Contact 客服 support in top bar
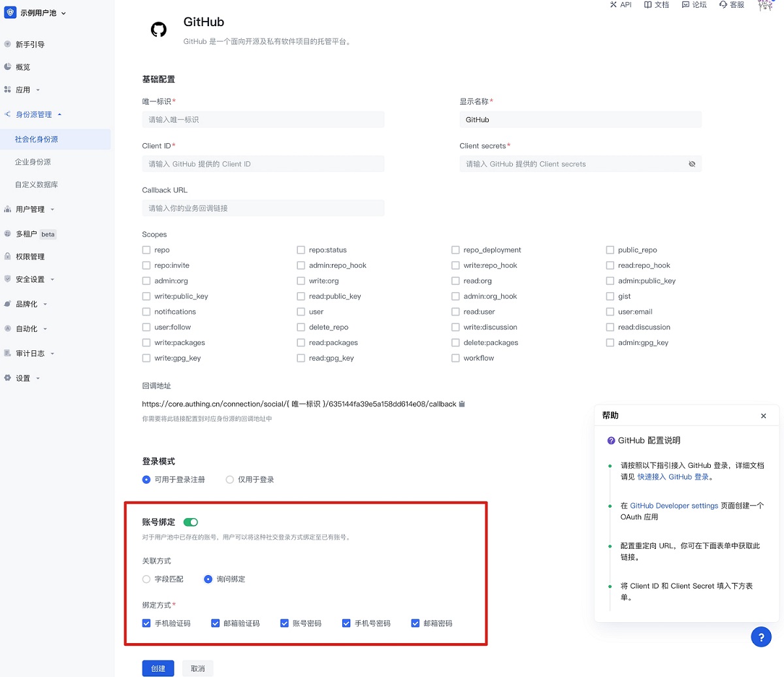Screen dimensions: 784x677 click(731, 5)
